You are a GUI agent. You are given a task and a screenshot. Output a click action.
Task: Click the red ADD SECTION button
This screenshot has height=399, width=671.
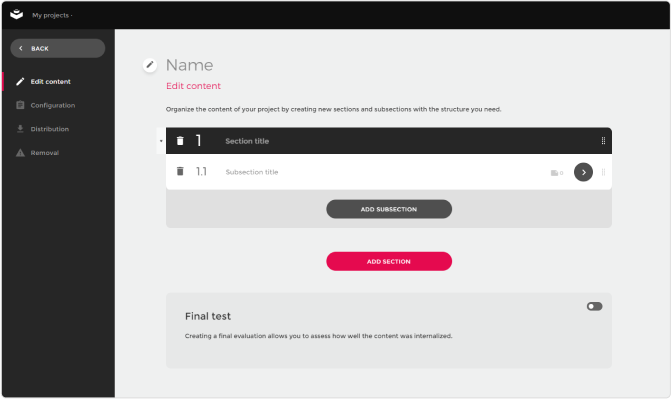pyautogui.click(x=389, y=261)
